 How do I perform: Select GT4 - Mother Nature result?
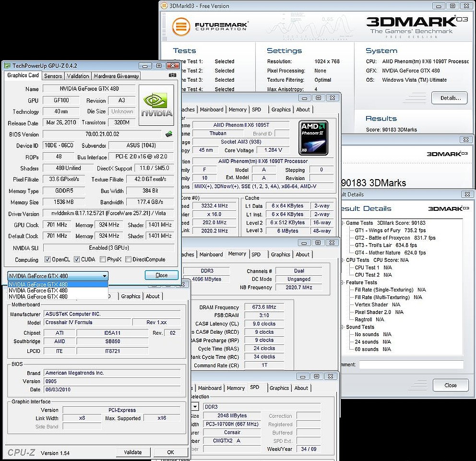click(x=390, y=253)
